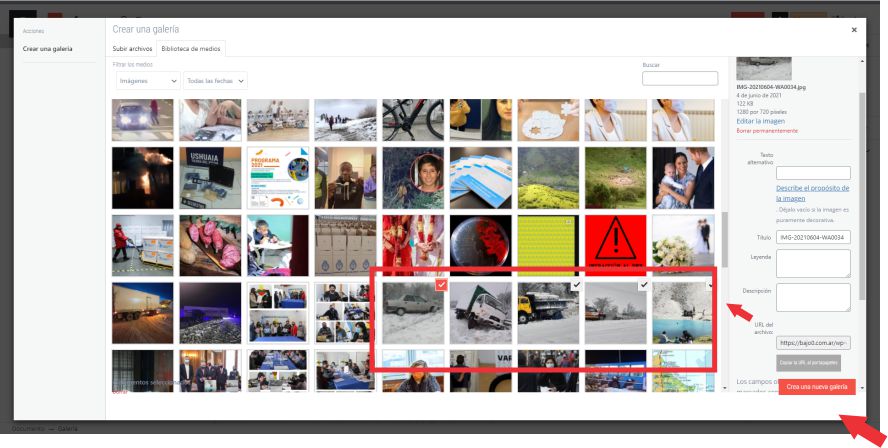
Task: Click Crea una nueva galería button
Action: tap(816, 386)
